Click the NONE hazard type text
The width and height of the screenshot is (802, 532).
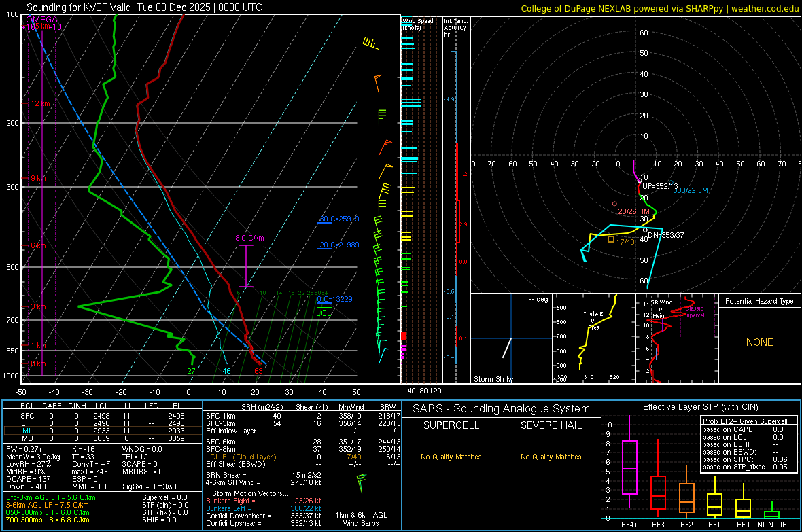pyautogui.click(x=760, y=342)
